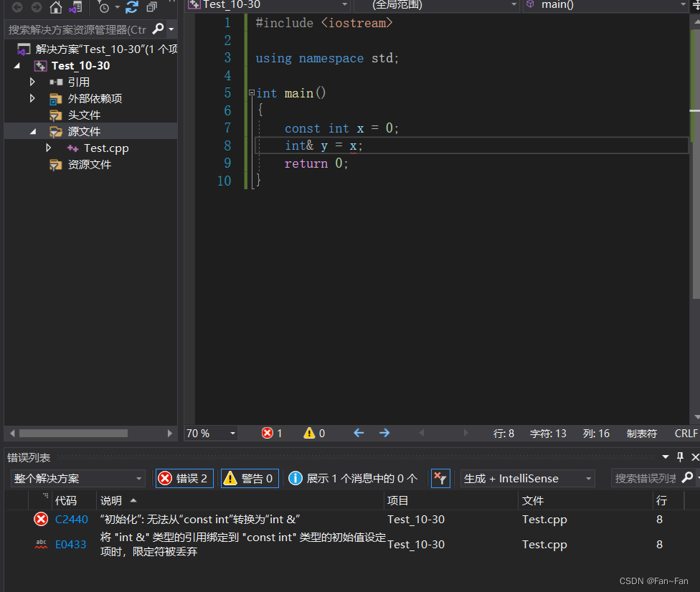Click the Home icon in Solution Explorer toolbar

point(56,7)
